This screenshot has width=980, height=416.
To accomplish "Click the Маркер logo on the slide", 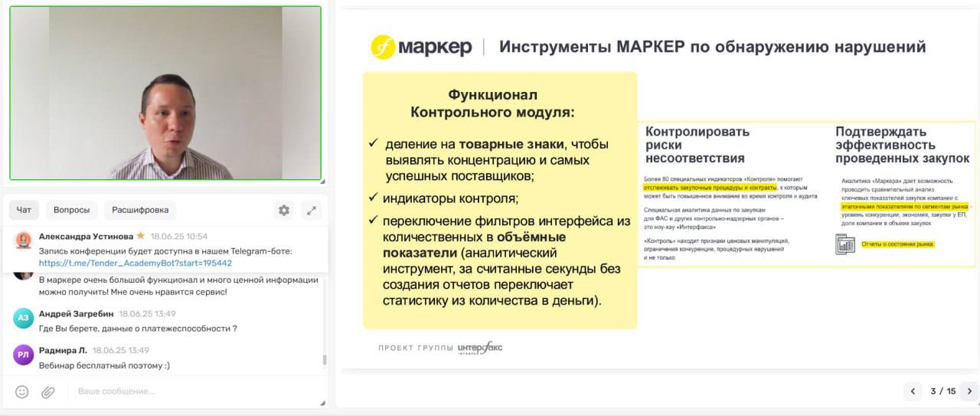I will (x=422, y=47).
